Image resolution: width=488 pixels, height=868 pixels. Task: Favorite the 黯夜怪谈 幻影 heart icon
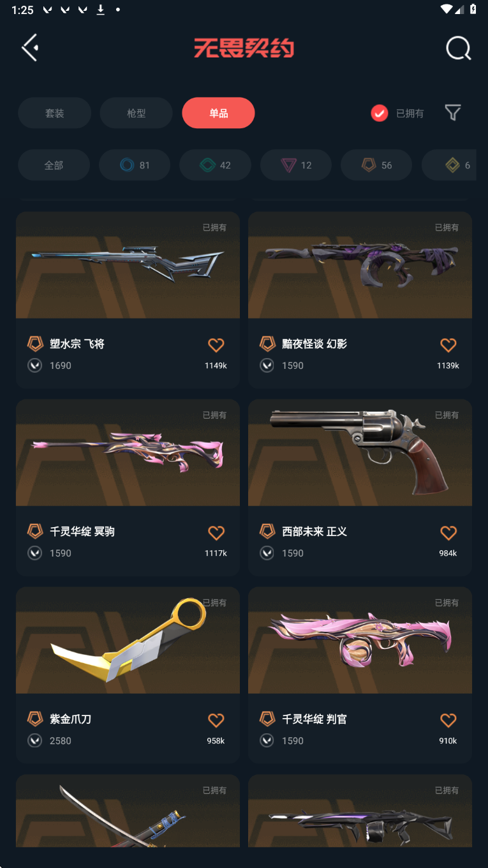point(448,345)
